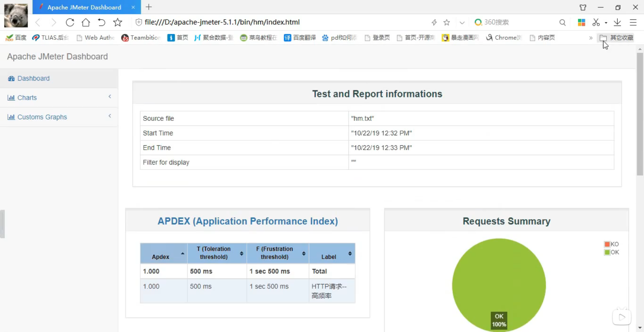644x332 pixels.
Task: Open screenshot tool dropdown arrow
Action: pos(606,23)
